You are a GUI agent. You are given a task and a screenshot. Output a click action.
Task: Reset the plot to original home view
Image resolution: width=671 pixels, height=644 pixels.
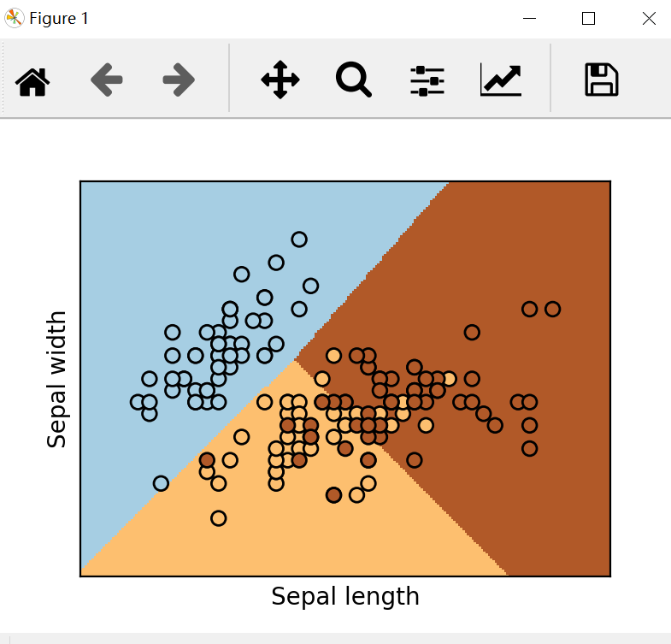(x=33, y=80)
